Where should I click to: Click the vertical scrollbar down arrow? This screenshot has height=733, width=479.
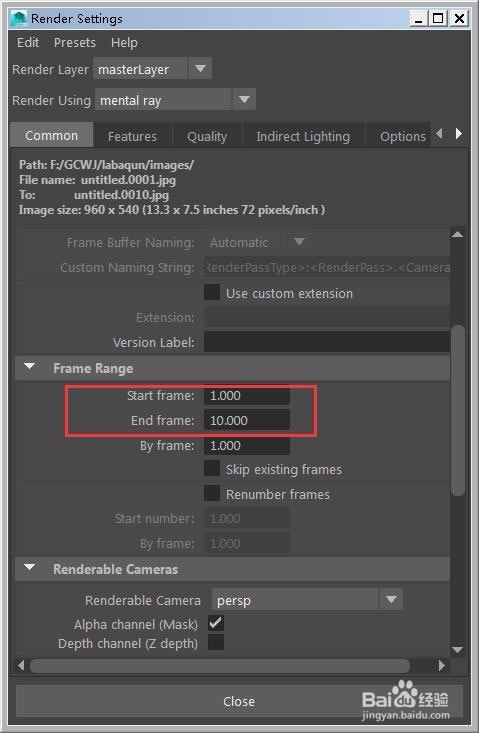pyautogui.click(x=458, y=650)
